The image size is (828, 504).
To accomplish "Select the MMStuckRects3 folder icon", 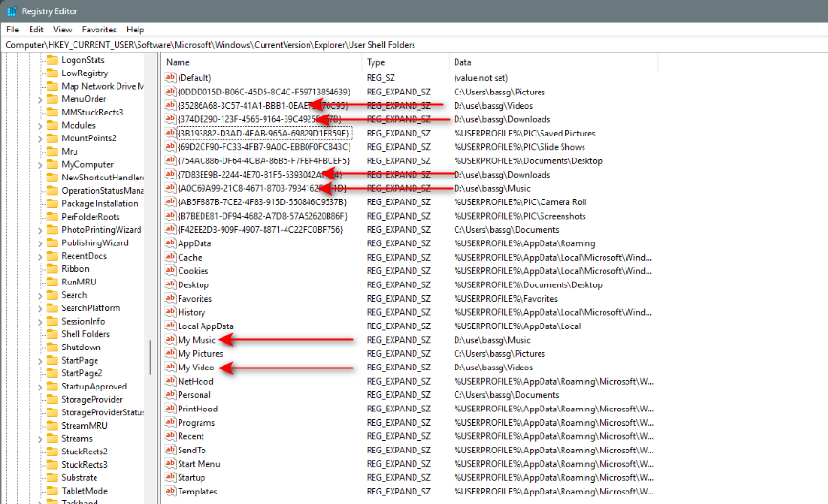I will (53, 112).
